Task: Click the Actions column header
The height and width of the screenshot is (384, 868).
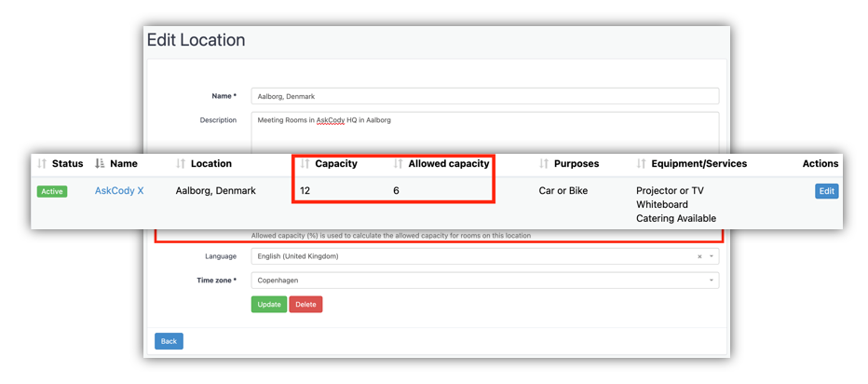Action: [821, 163]
